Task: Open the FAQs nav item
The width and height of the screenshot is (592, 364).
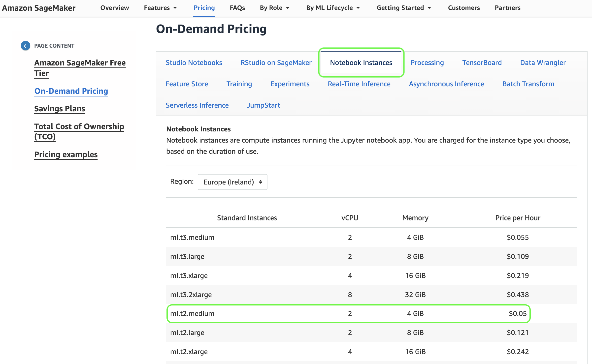Action: [x=237, y=8]
